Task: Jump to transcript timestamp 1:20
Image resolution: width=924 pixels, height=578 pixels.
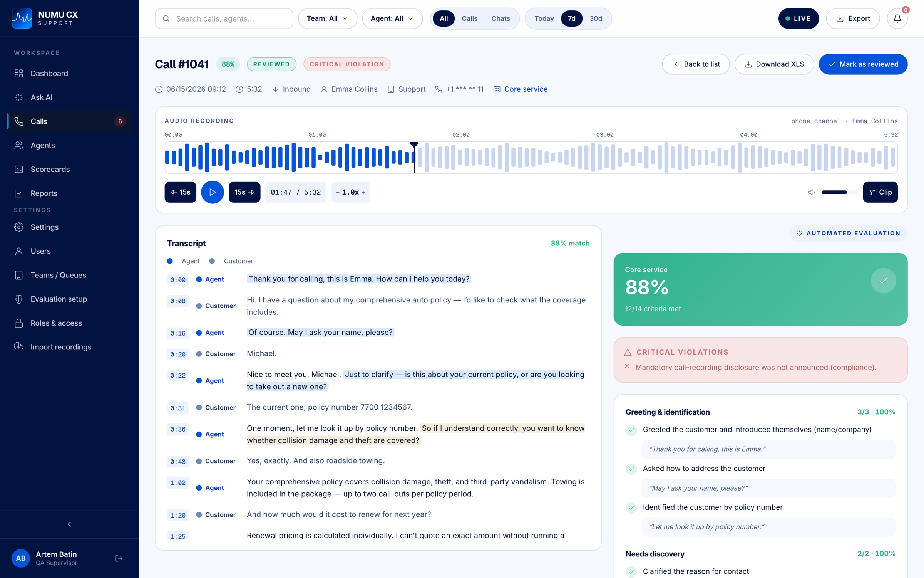Action: [178, 515]
